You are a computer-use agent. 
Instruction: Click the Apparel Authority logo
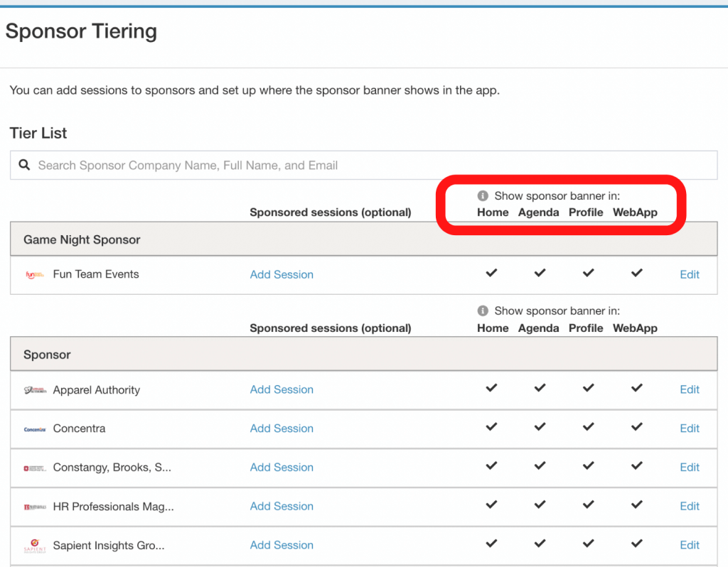35,389
